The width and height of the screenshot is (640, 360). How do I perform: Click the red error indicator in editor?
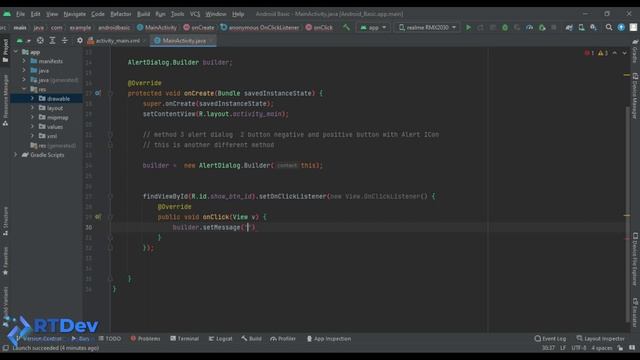pos(589,53)
